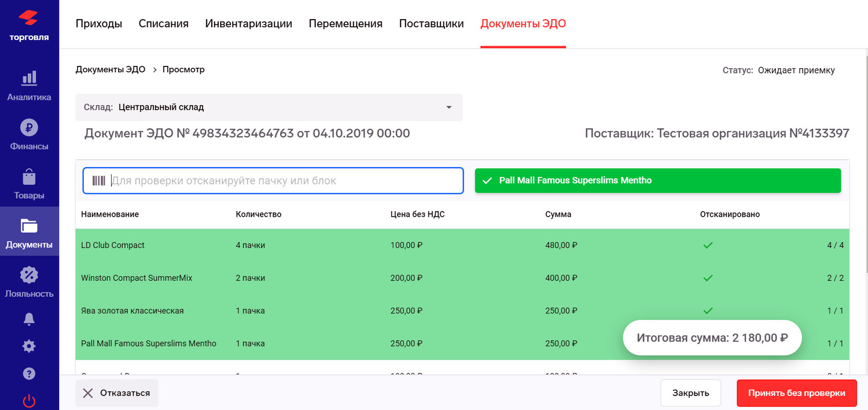
Task: Switch to Поставщики tab
Action: point(432,24)
